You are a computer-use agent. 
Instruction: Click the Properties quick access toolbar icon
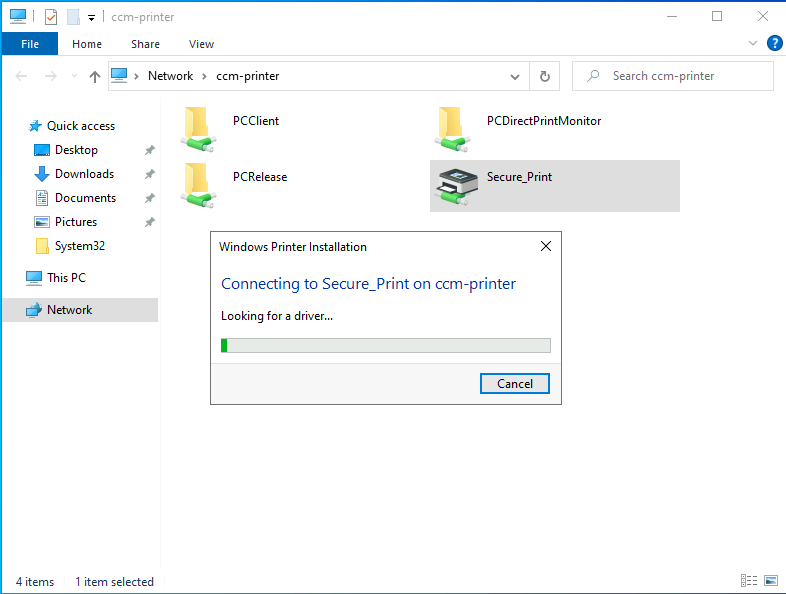pos(51,17)
